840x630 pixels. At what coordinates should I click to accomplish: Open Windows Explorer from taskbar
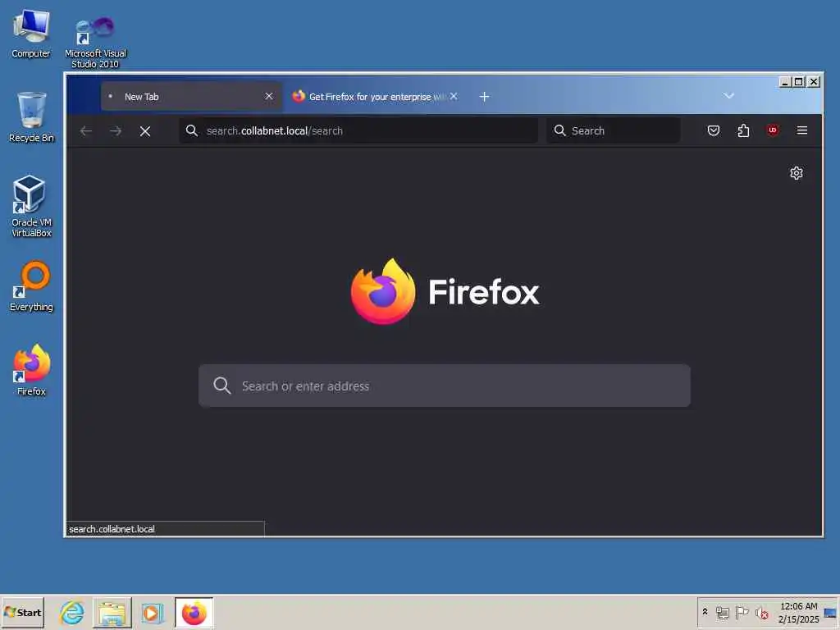112,613
